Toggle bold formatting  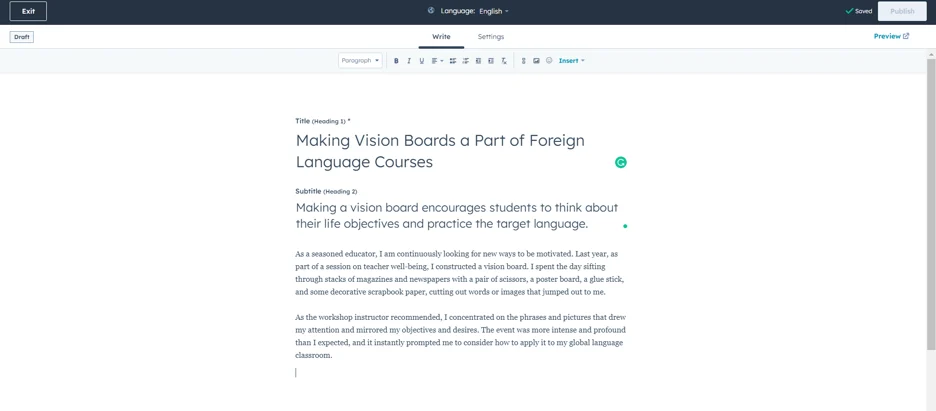[396, 61]
